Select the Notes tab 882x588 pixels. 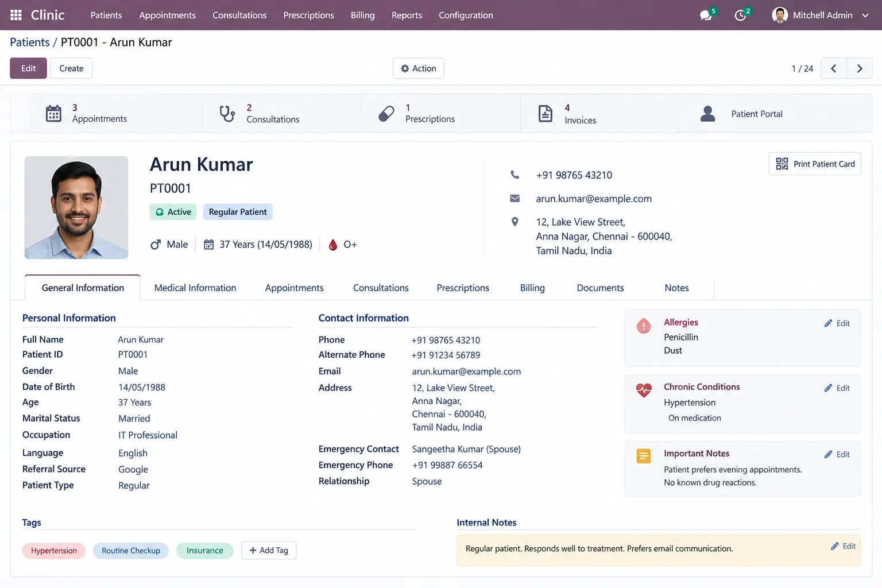coord(676,288)
